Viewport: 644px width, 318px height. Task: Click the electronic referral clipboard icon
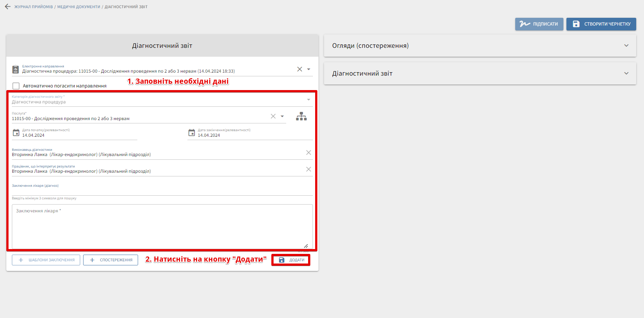[x=16, y=69]
